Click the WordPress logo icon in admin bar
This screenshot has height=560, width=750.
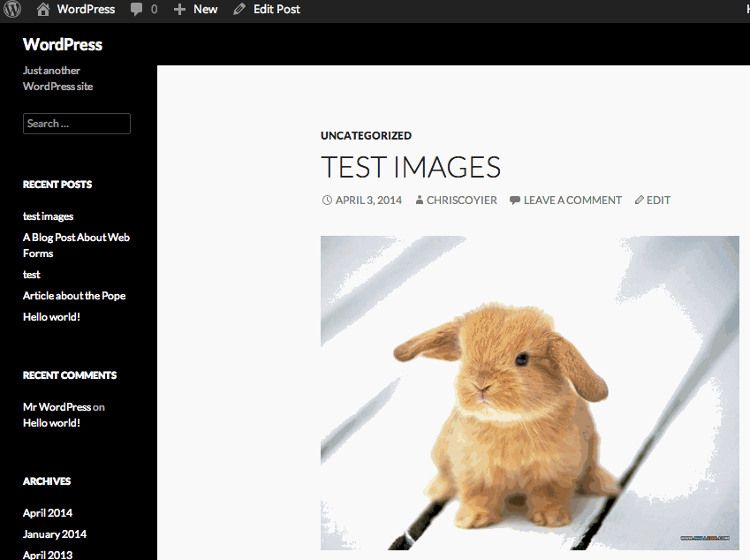(x=12, y=10)
